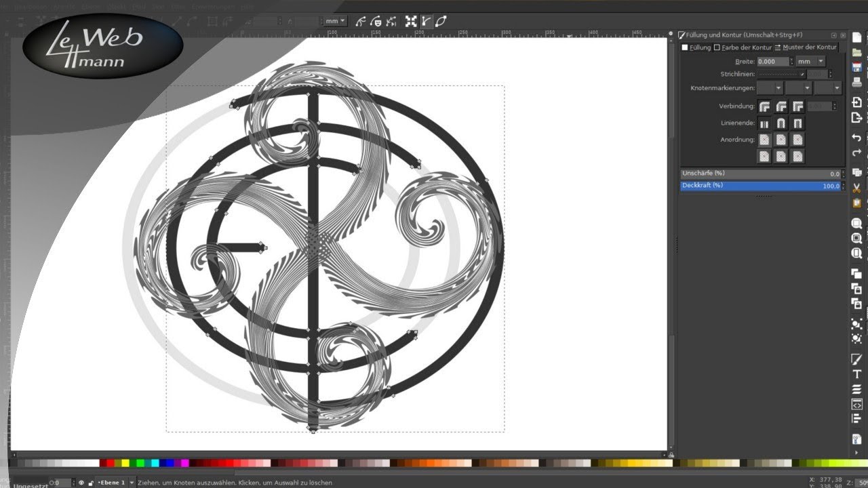Open the Ebene 1 layer dropdown

click(116, 483)
